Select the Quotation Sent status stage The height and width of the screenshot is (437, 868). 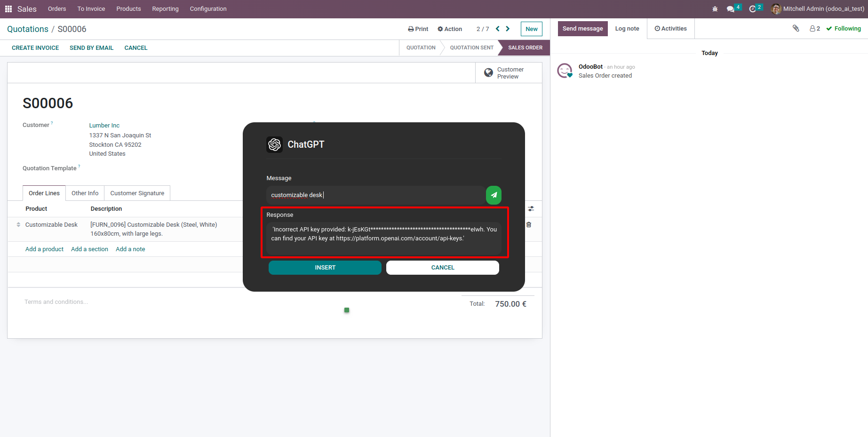click(472, 48)
